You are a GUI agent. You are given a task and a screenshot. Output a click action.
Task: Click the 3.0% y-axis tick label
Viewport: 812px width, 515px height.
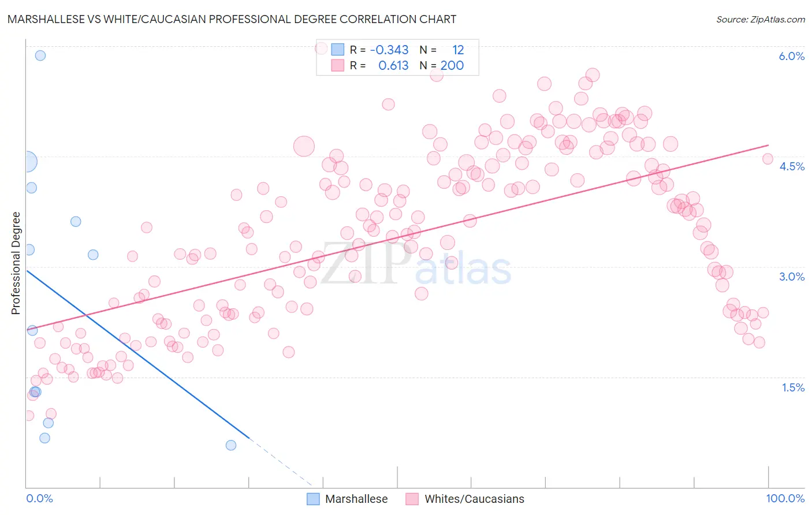[x=792, y=277]
